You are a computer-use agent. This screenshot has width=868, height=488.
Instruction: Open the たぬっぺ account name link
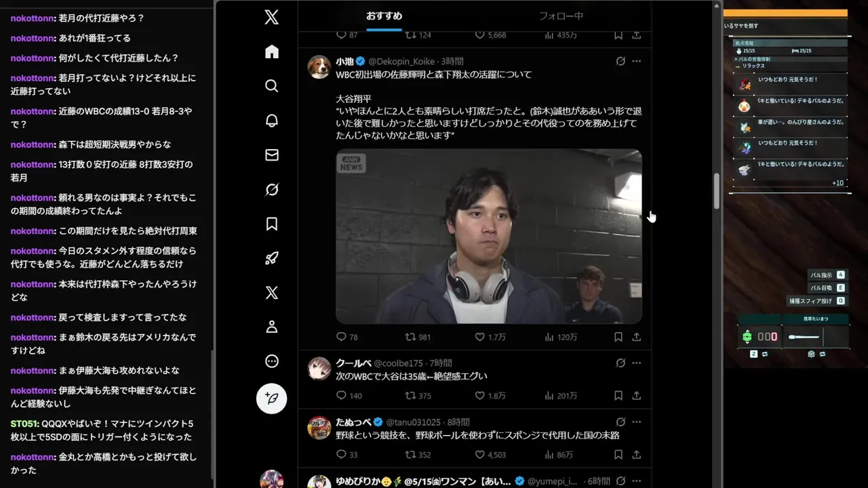[354, 422]
